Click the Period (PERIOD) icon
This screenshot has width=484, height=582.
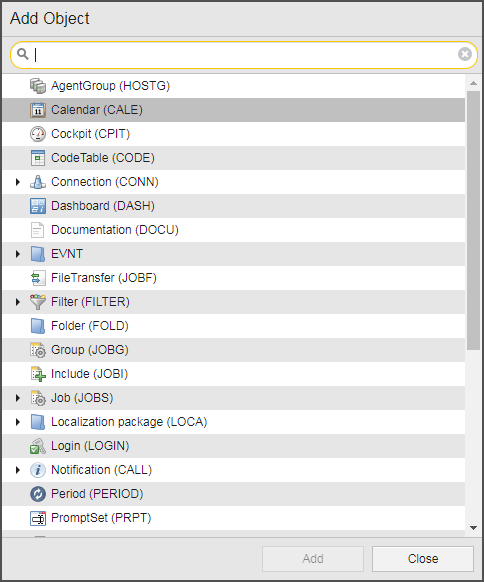click(x=38, y=494)
